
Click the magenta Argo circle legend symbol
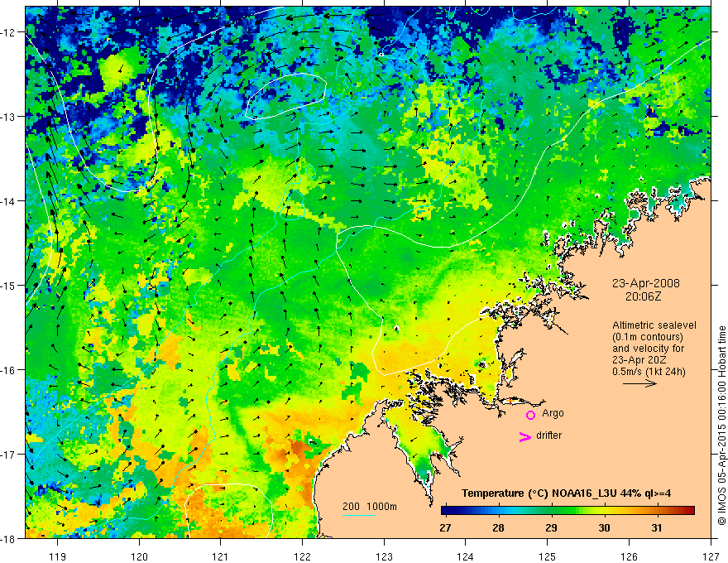click(x=530, y=415)
